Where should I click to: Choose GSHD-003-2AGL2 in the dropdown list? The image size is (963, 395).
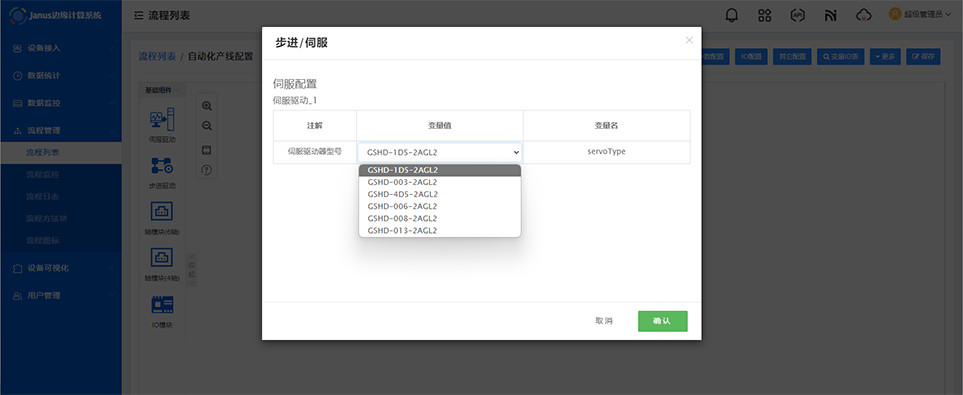click(440, 182)
